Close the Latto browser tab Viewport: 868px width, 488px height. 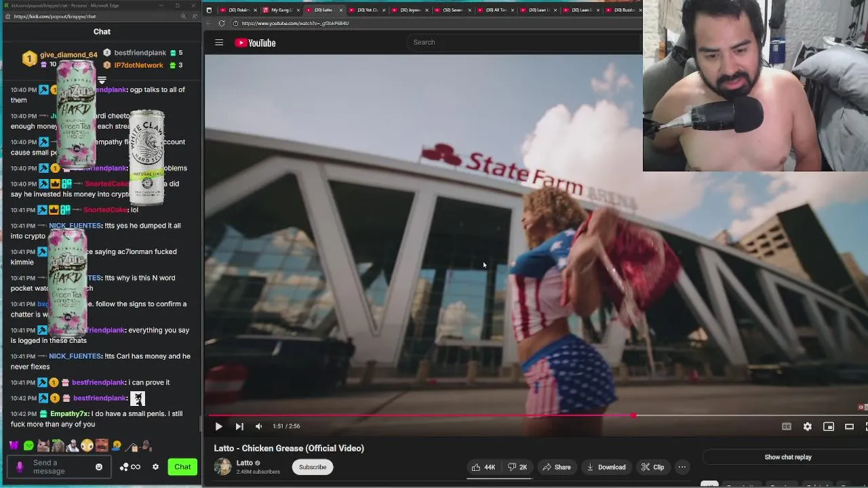pyautogui.click(x=341, y=10)
